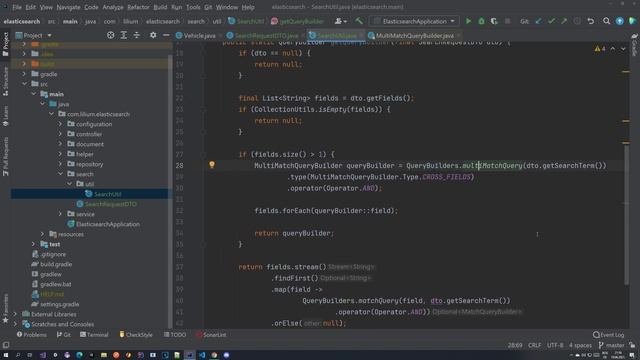Open the TODO tool window
Screen dimensions: 640x360
coord(175,335)
